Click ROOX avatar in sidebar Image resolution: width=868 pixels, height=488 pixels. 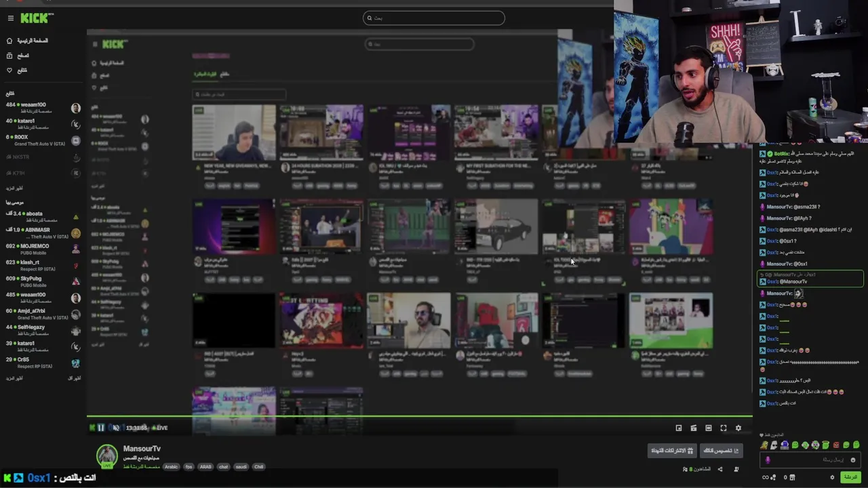76,140
